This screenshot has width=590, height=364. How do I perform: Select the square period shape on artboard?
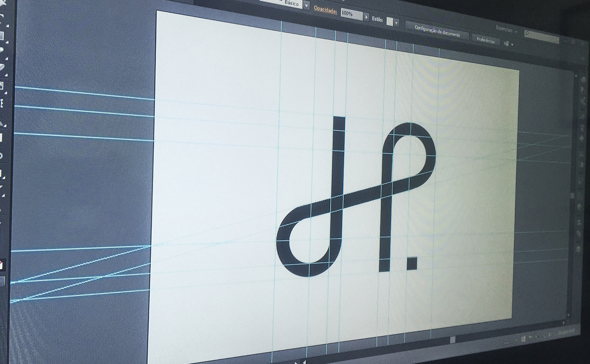pos(412,263)
